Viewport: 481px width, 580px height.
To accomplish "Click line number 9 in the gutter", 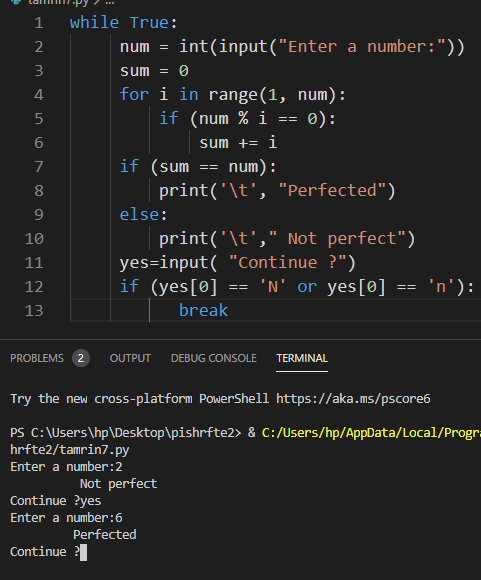I will [38, 215].
